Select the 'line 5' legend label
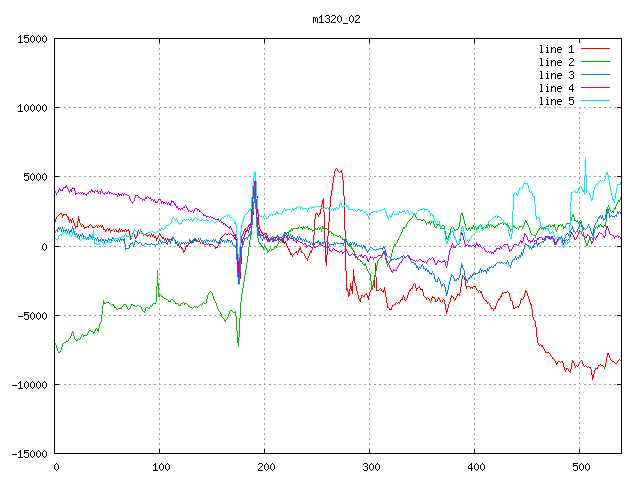Image resolution: width=640 pixels, height=480 pixels. (x=557, y=101)
